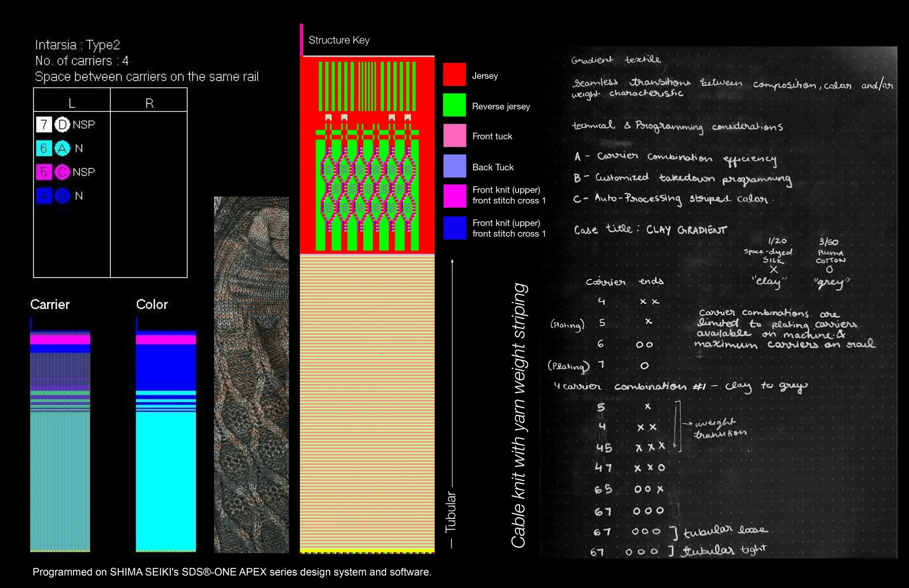Screen dimensions: 909x588
Task: Click the handwritten 'tubular tight' row
Action: (678, 551)
